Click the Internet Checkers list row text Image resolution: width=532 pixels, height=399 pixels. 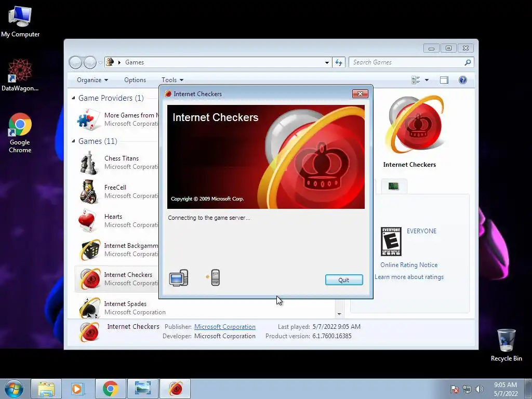[128, 275]
